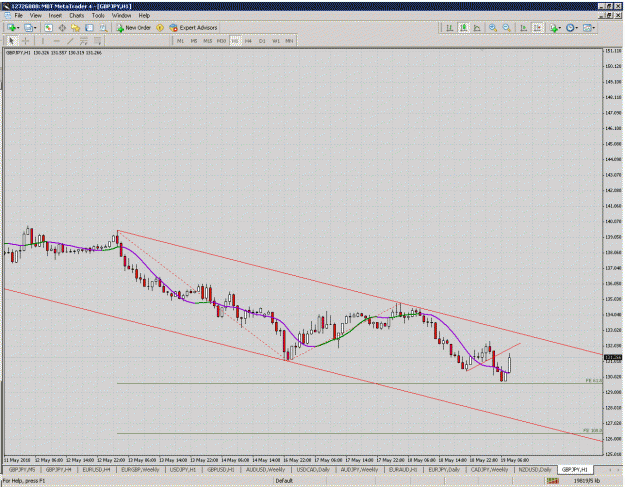This screenshot has height=487, width=625.
Task: Open the Periods clock dropdown
Action: pos(572,28)
